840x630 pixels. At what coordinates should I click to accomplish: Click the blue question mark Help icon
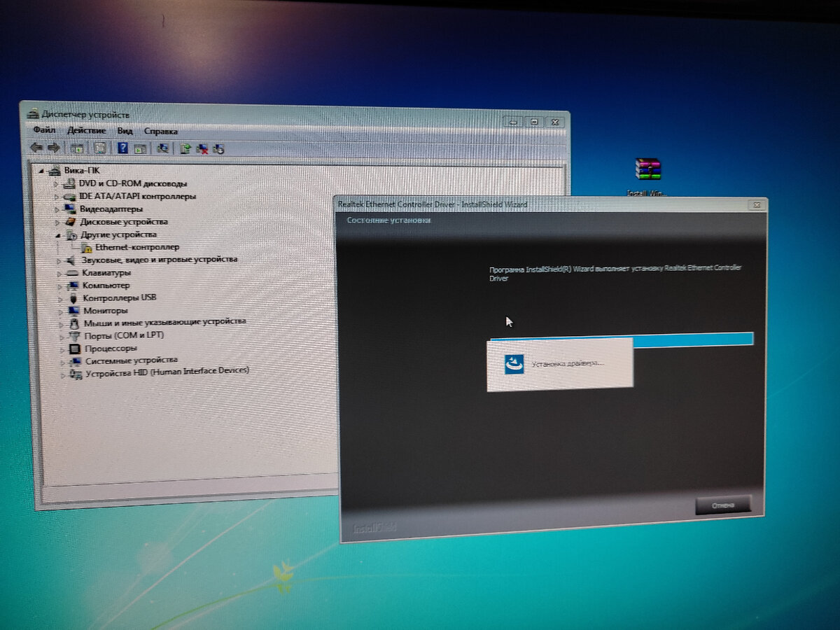point(122,148)
